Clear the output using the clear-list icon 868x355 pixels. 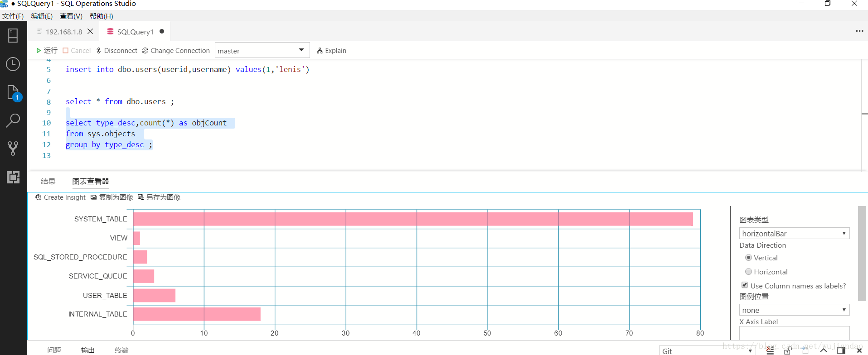(770, 350)
